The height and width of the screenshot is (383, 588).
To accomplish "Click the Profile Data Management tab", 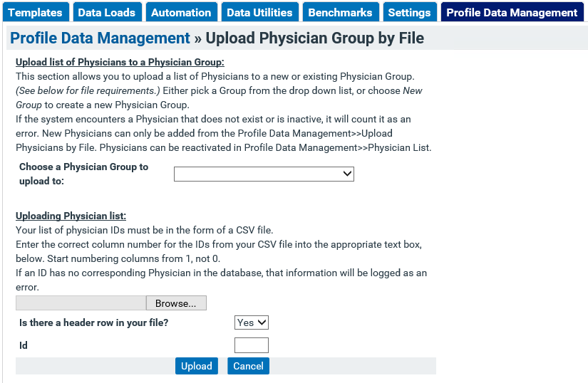I will point(512,12).
